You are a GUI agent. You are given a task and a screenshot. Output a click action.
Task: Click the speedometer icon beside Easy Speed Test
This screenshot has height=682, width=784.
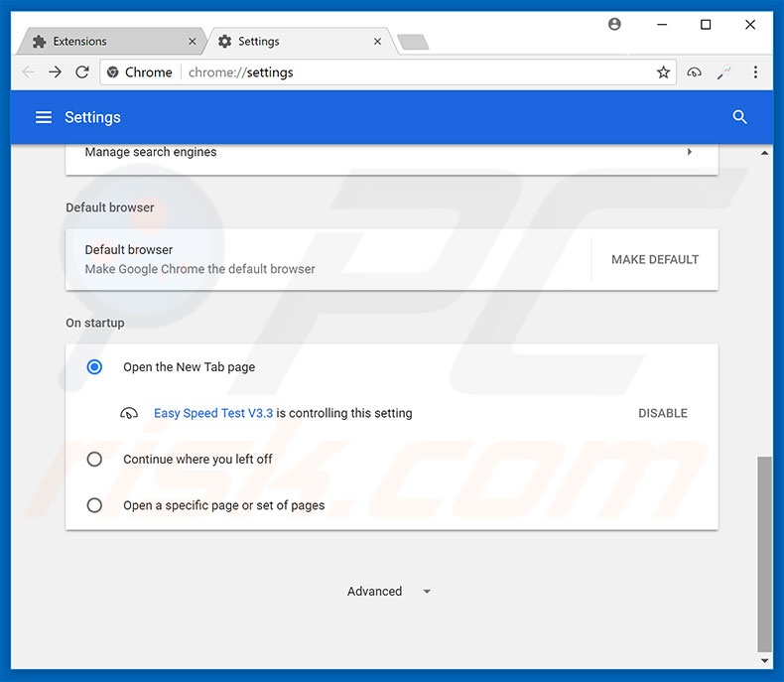[x=129, y=414]
